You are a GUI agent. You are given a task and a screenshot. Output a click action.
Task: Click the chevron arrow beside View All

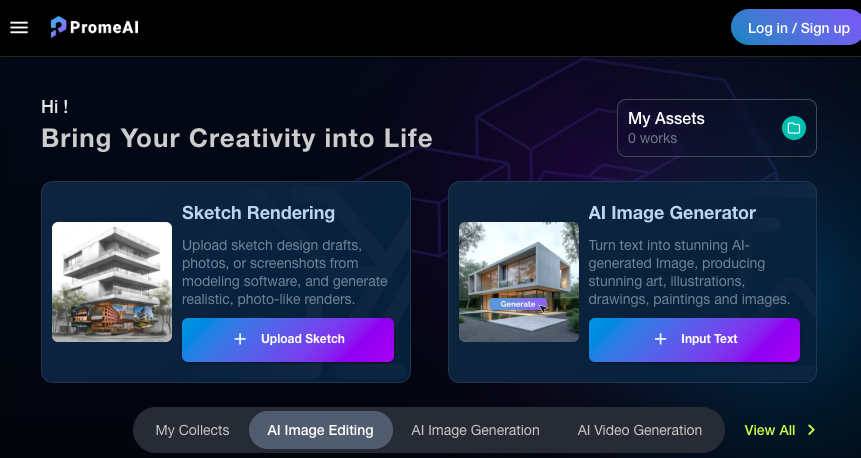812,430
